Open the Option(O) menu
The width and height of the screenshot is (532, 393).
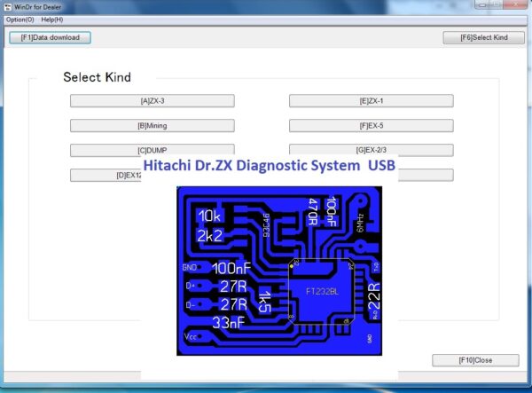20,20
